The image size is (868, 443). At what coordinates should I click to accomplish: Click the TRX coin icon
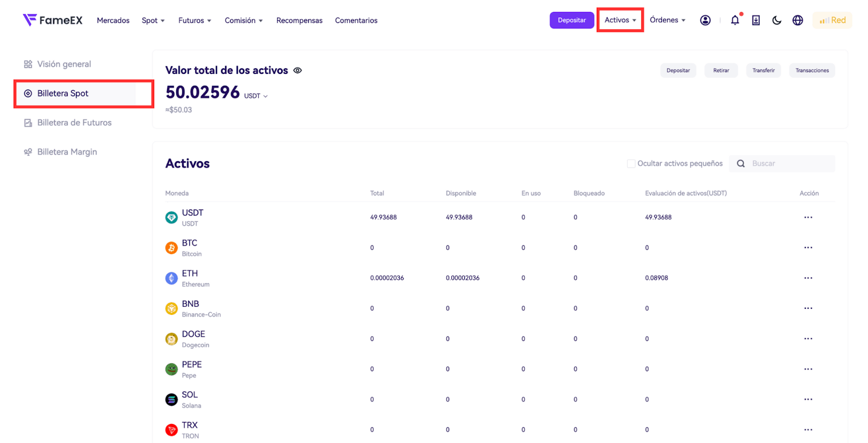[x=171, y=431]
